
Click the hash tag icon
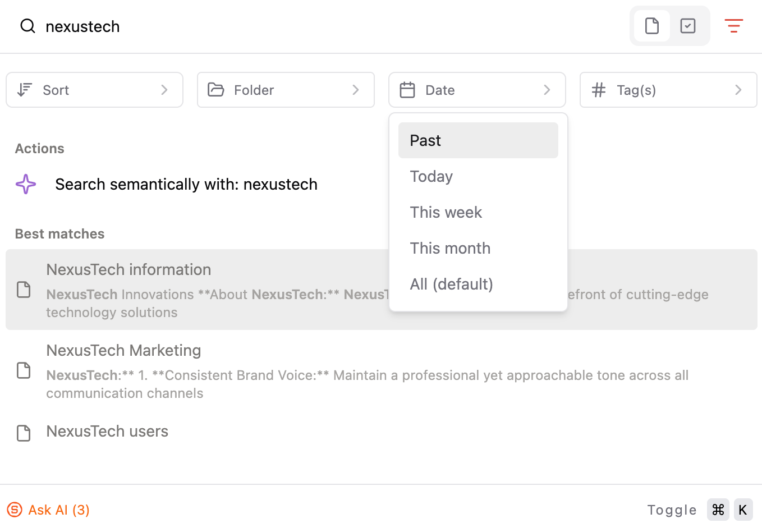599,90
